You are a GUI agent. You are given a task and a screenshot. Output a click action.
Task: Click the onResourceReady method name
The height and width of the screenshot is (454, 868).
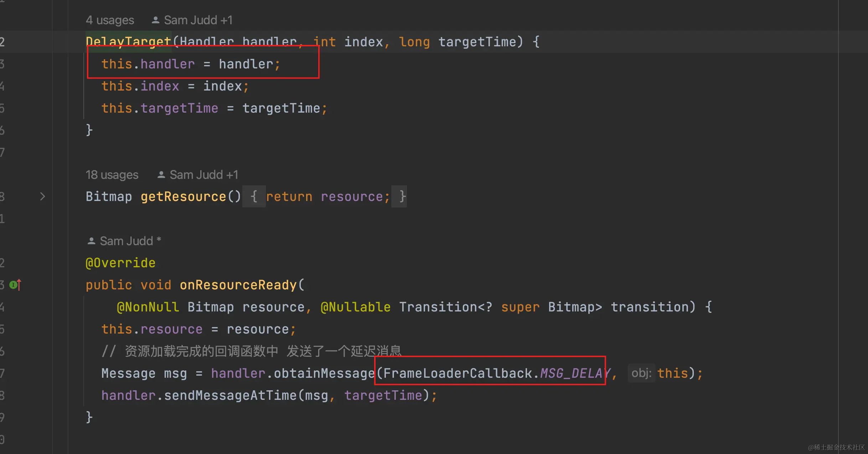click(x=238, y=285)
